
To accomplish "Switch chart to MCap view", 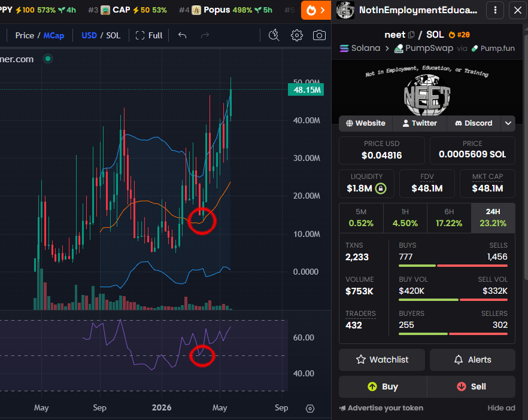I will [x=53, y=35].
